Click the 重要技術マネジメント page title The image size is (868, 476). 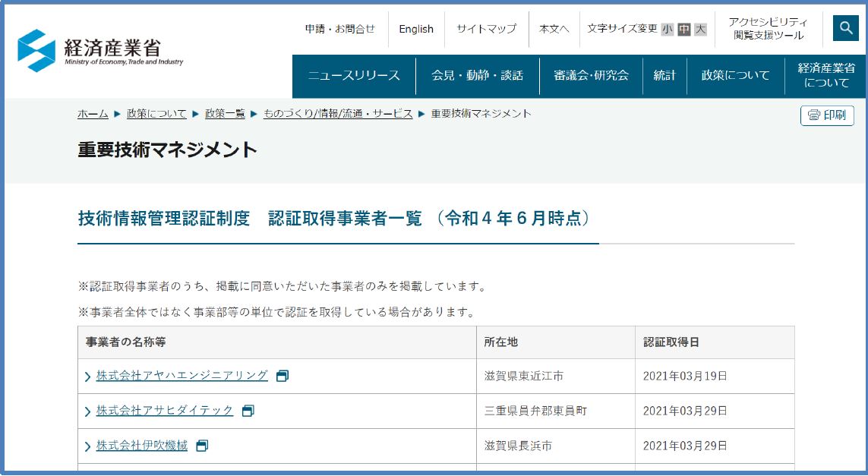pyautogui.click(x=167, y=150)
